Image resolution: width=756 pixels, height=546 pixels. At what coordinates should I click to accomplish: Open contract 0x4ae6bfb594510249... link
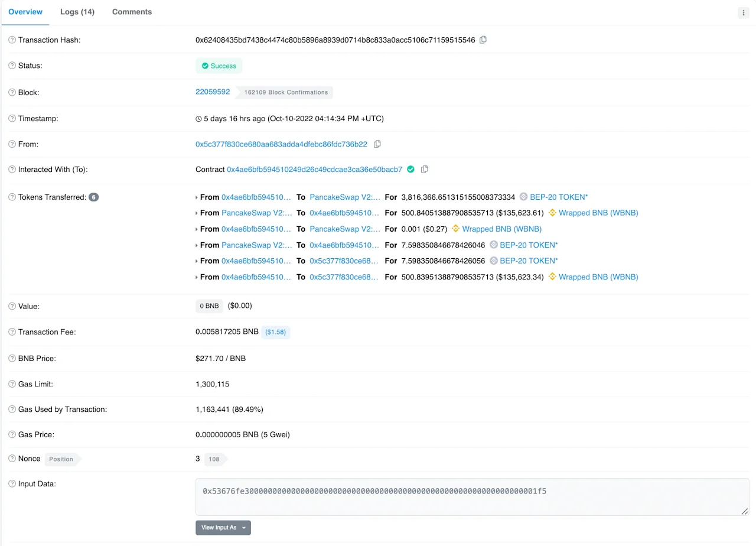[x=315, y=170]
